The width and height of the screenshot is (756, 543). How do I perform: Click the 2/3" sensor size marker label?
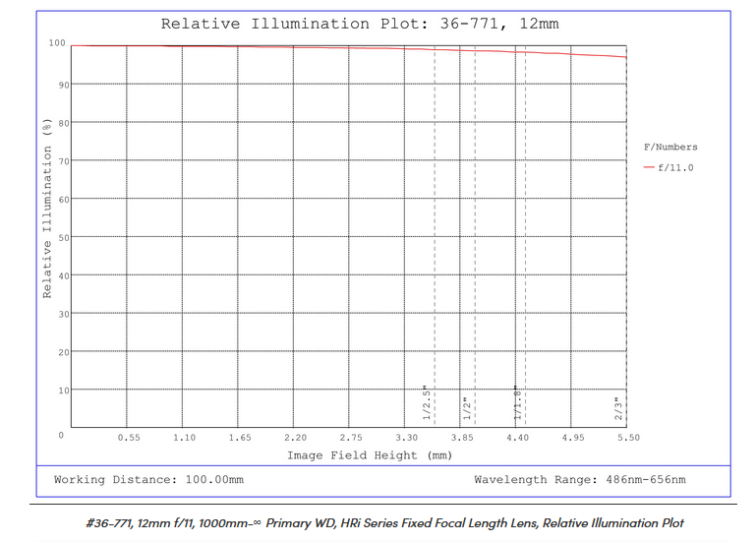(617, 407)
